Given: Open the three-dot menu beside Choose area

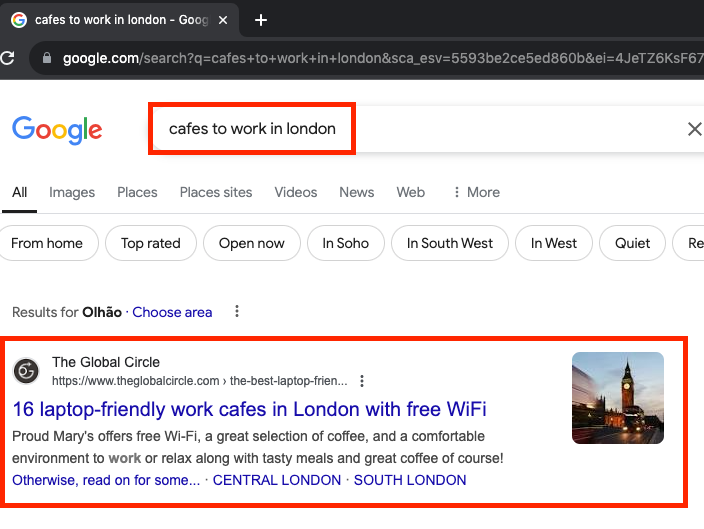Looking at the screenshot, I should (x=237, y=311).
